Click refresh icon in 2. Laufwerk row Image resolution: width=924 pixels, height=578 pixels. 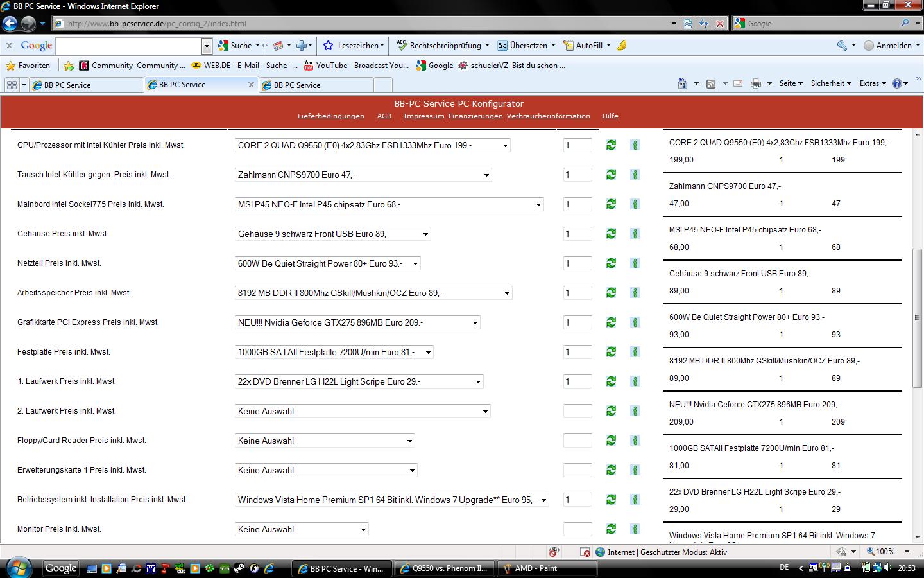point(611,411)
